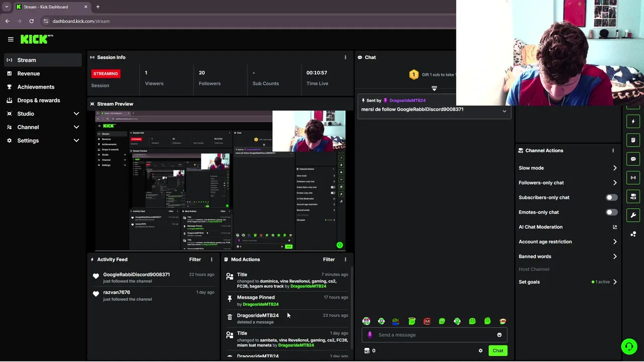This screenshot has width=644, height=362.
Task: Open Mod Actions three-dot options menu
Action: 345,259
